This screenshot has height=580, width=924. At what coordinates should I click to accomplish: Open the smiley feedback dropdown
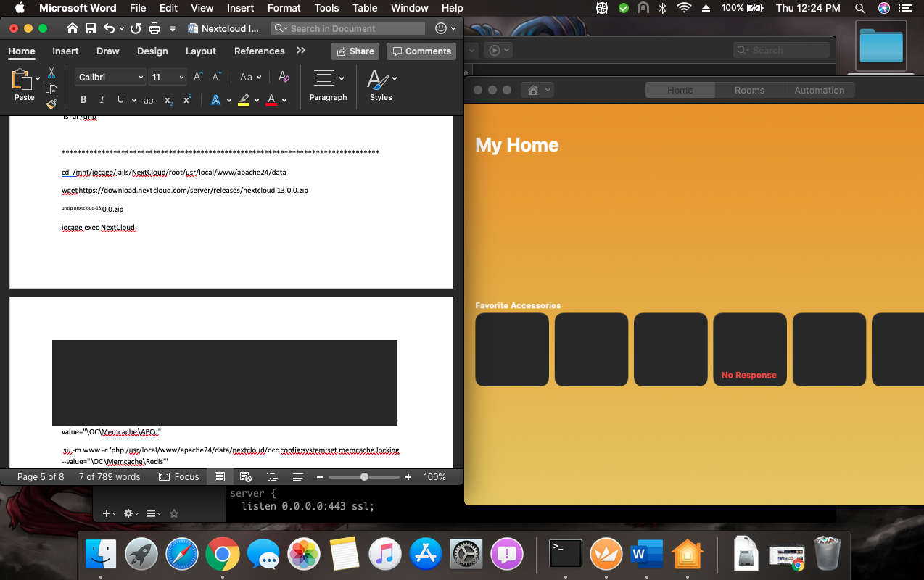pos(445,28)
